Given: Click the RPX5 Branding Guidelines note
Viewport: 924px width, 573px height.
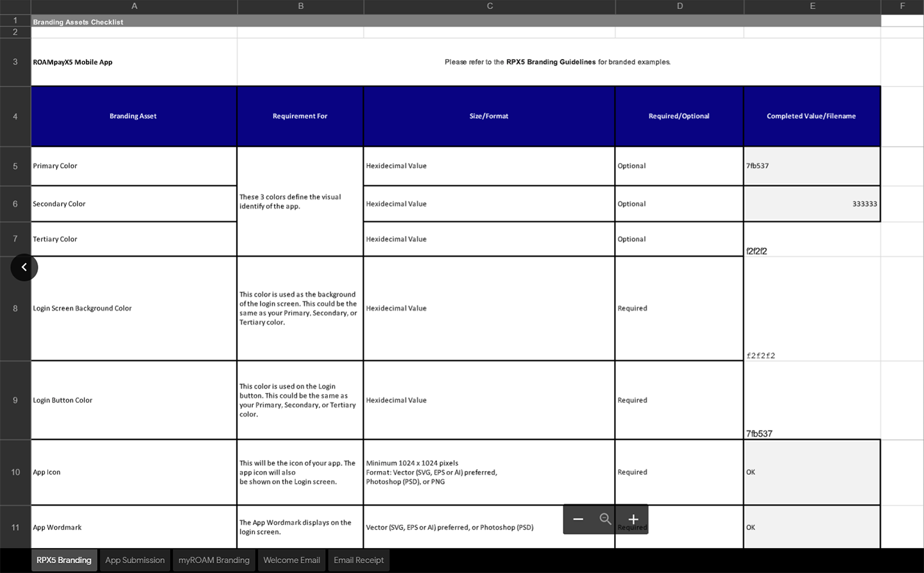Looking at the screenshot, I should click(x=558, y=62).
